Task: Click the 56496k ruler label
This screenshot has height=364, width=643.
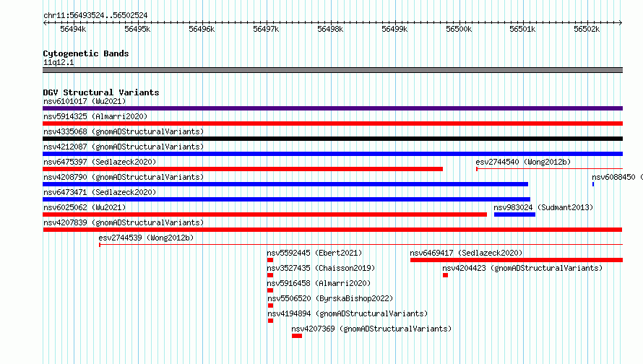Action: (202, 29)
